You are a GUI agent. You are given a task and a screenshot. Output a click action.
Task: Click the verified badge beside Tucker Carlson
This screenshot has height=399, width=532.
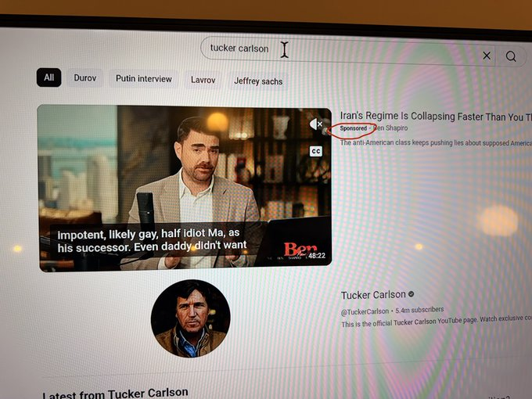412,294
